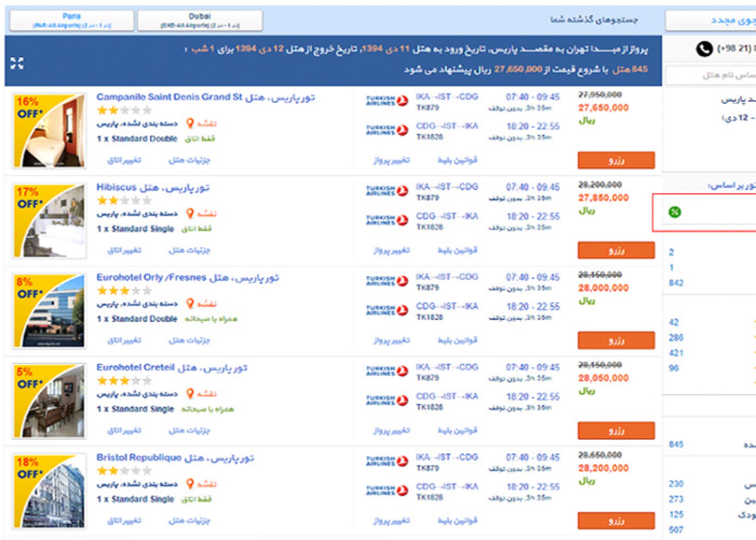Image resolution: width=756 pixels, height=540 pixels.
Task: Click map pin icon for Eurohotel Orly hotel
Action: coord(190,304)
